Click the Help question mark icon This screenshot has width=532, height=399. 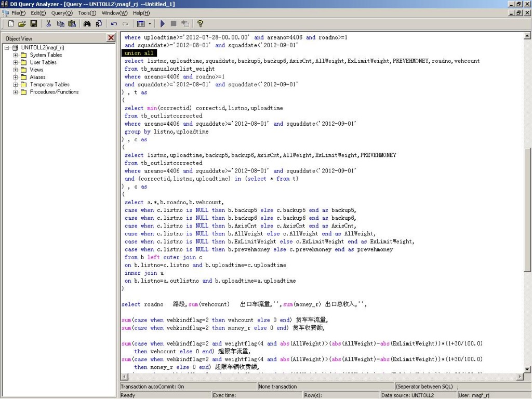200,23
